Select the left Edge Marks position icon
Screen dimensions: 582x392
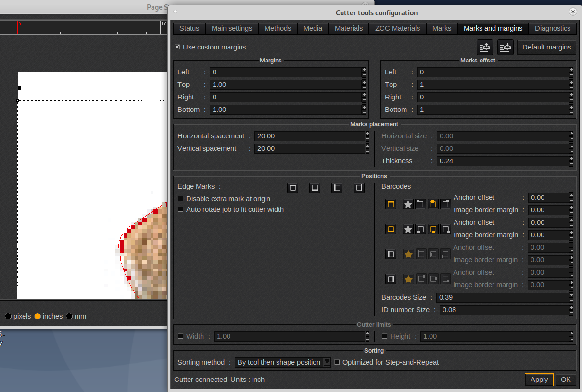tap(337, 188)
